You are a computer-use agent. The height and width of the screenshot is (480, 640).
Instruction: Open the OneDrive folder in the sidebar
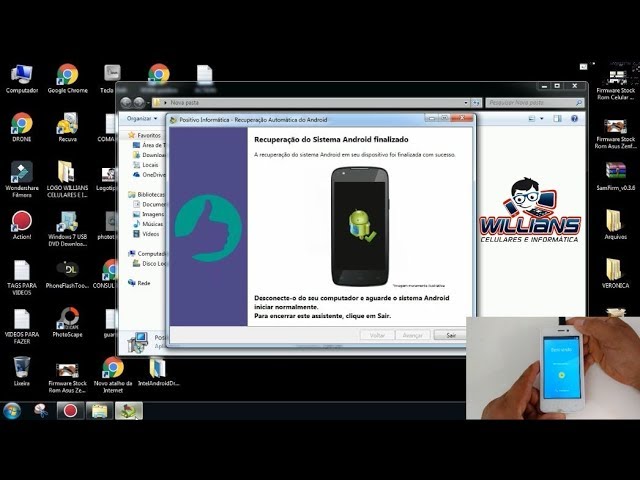[x=153, y=175]
